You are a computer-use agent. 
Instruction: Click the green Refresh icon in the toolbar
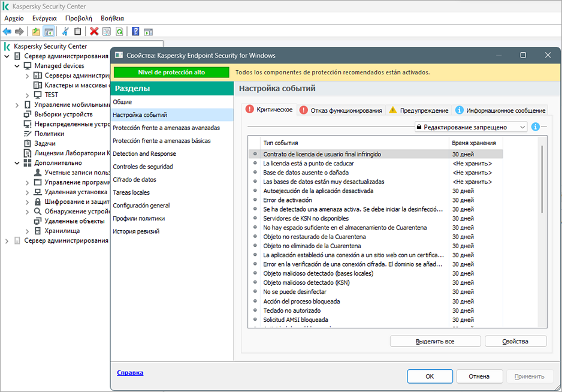click(119, 32)
